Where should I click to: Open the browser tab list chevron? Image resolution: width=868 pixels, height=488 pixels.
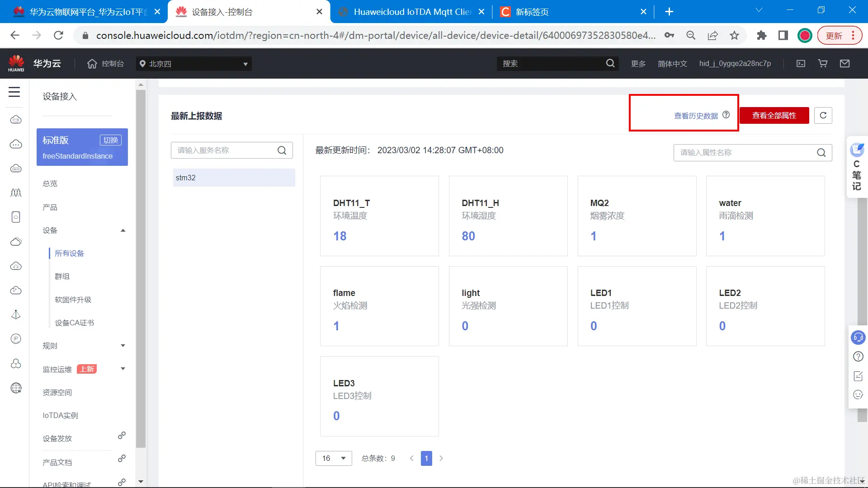(759, 10)
